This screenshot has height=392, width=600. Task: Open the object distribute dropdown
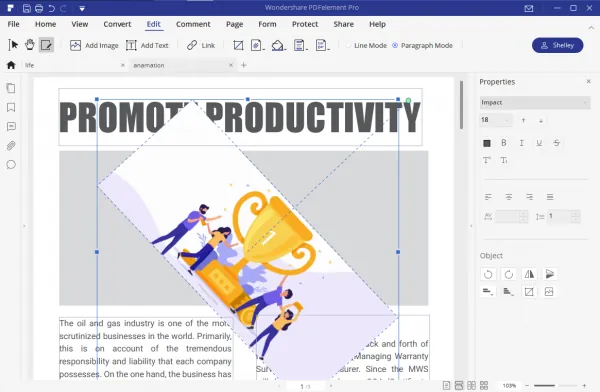(x=509, y=292)
